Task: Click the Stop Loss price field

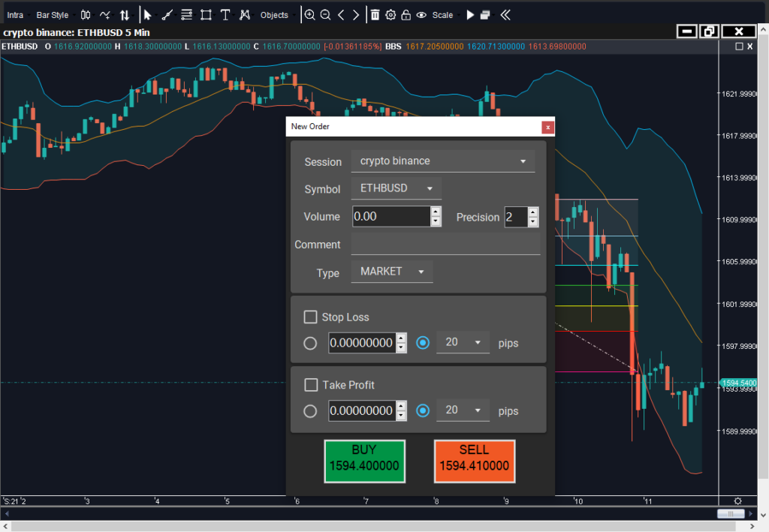Action: pyautogui.click(x=362, y=343)
